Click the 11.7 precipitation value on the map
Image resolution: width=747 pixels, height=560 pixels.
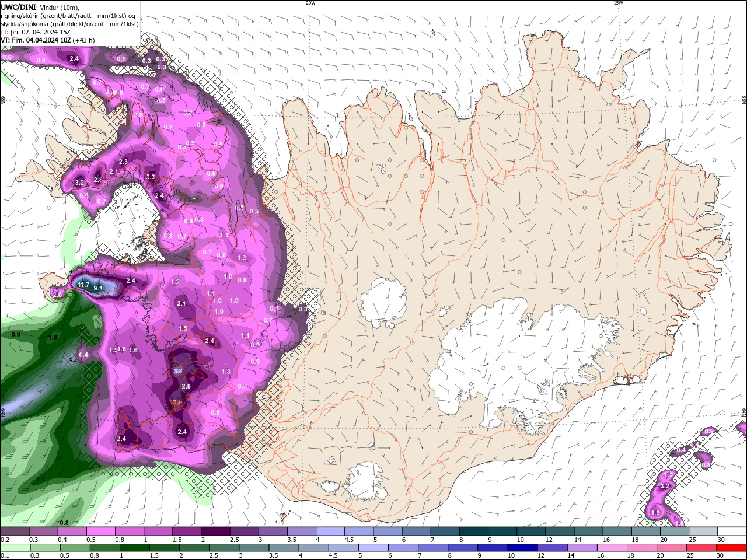click(83, 285)
